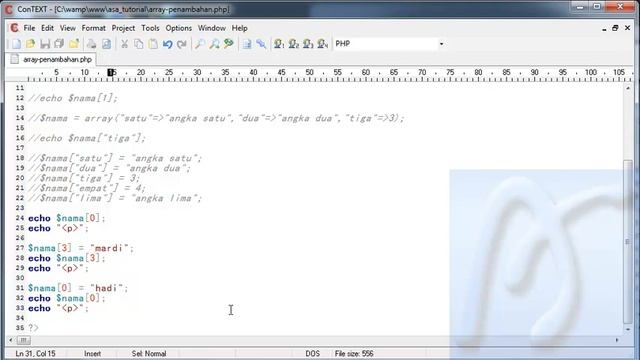The height and width of the screenshot is (360, 640).
Task: Click 'Sel: Normal' in status bar
Action: tap(149, 353)
